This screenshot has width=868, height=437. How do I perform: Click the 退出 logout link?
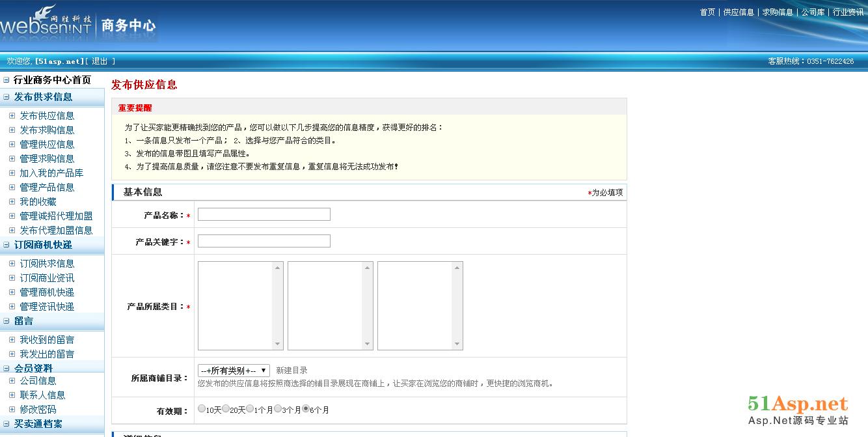[100, 61]
